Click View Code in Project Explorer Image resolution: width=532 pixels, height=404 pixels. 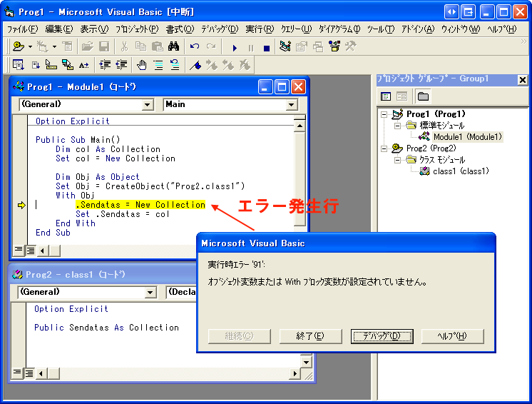(386, 96)
